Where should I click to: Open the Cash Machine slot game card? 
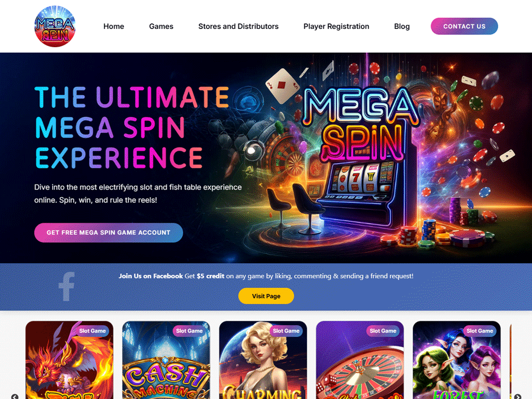click(166, 360)
